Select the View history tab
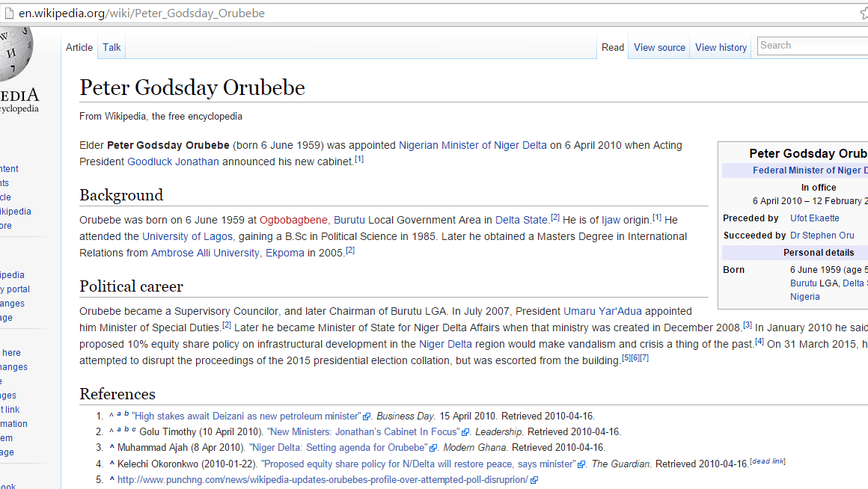This screenshot has height=489, width=868. click(720, 47)
